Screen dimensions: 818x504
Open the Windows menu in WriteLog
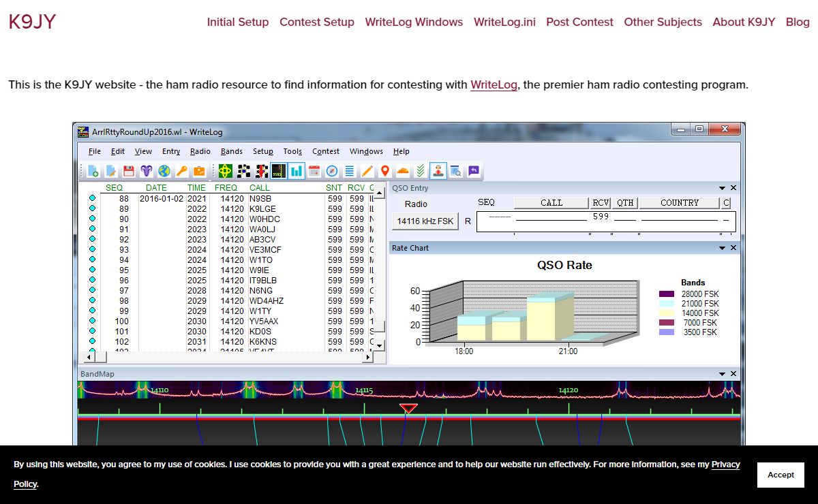click(x=366, y=151)
